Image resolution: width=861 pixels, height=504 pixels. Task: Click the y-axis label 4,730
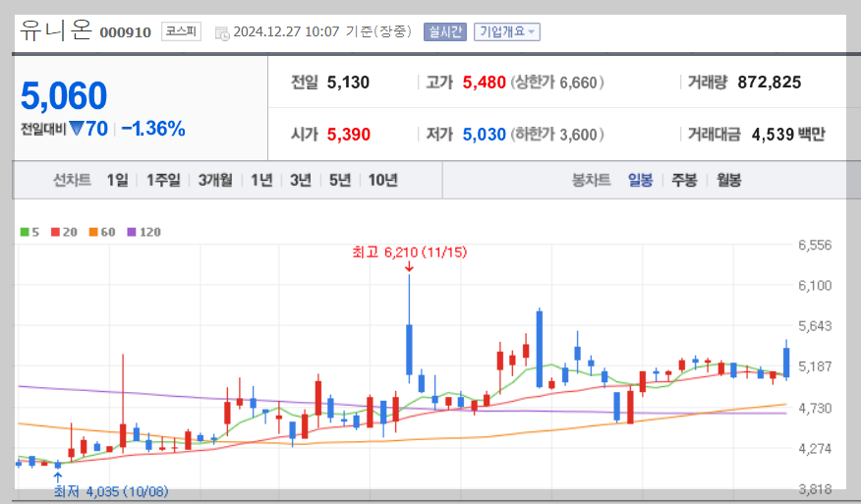coord(815,408)
